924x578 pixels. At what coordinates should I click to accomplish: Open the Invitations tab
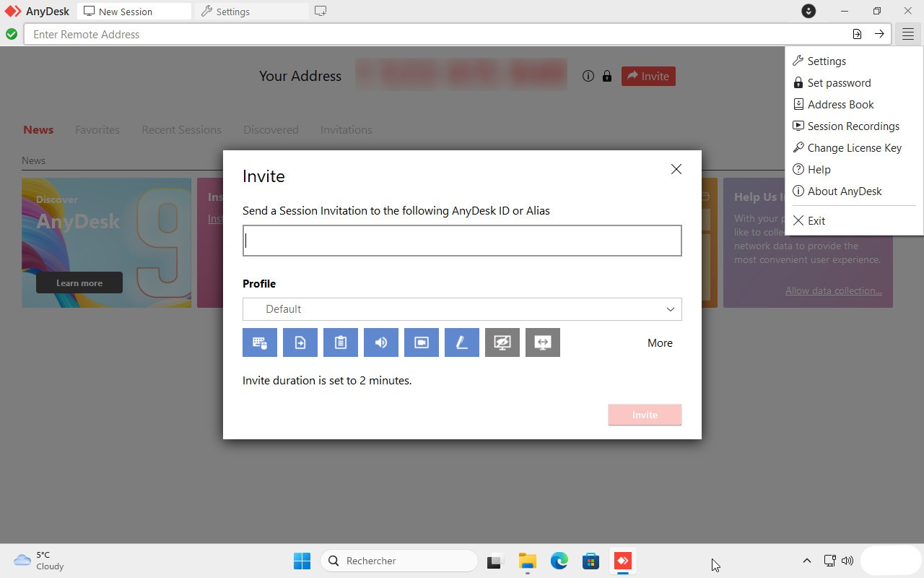(346, 130)
